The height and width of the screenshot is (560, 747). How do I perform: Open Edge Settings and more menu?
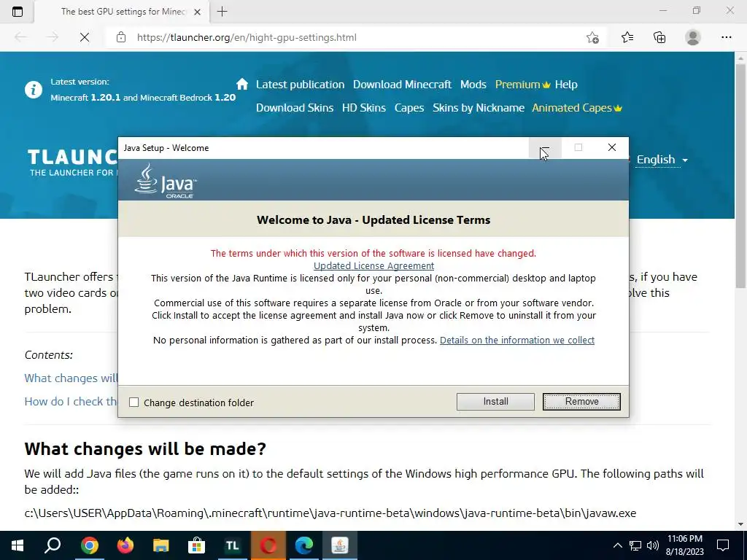point(726,37)
